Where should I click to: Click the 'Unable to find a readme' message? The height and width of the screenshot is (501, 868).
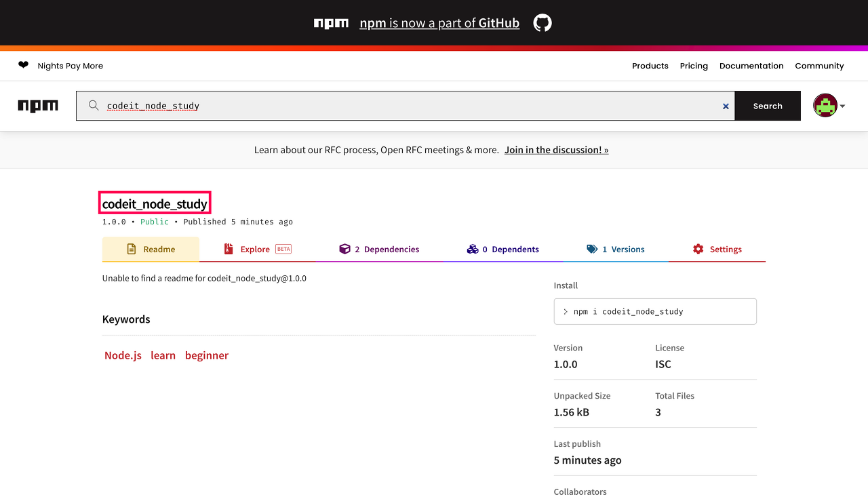[204, 278]
